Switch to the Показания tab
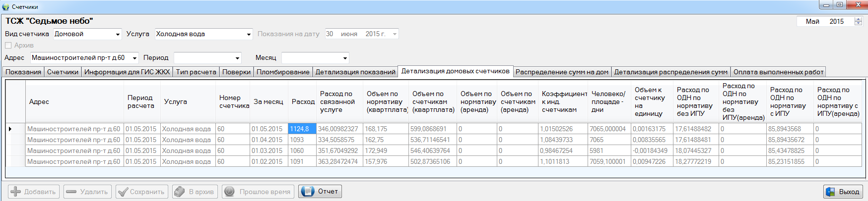The width and height of the screenshot is (868, 201). coord(23,72)
